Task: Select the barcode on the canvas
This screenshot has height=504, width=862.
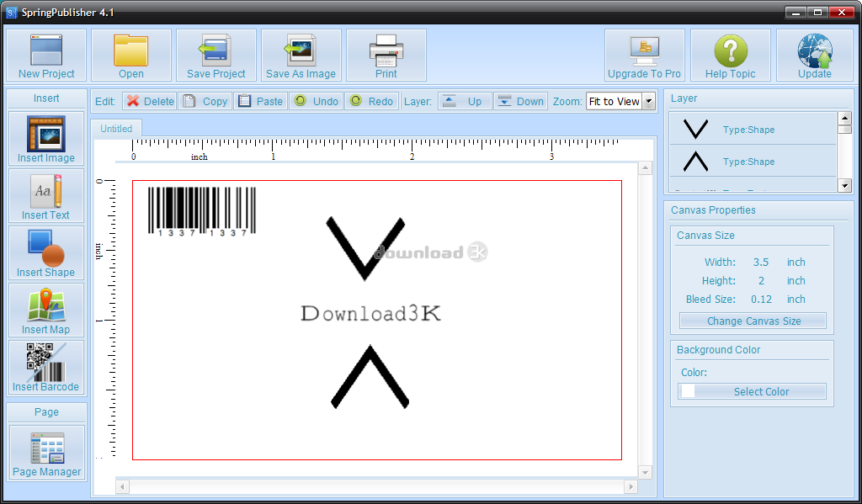Action: pyautogui.click(x=202, y=211)
